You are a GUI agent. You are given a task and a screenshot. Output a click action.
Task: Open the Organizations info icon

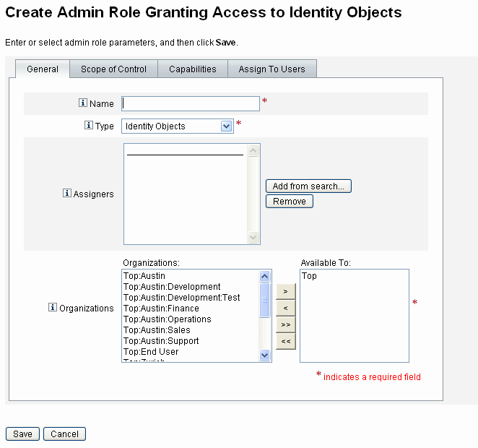[53, 307]
